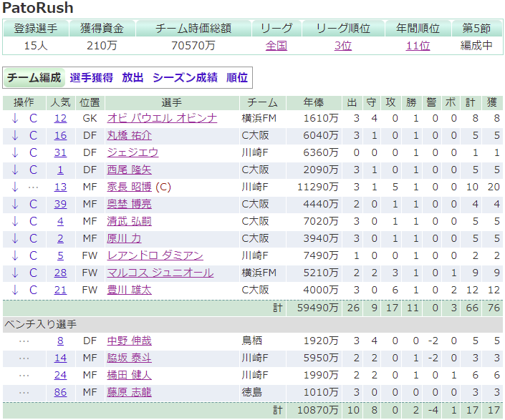The height and width of the screenshot is (420, 505).
Task: Click the 59490万 starters salary total
Action: coord(317,308)
